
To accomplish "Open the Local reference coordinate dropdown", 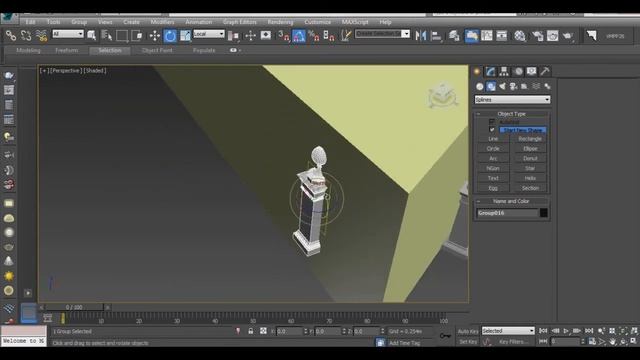I will pos(209,34).
